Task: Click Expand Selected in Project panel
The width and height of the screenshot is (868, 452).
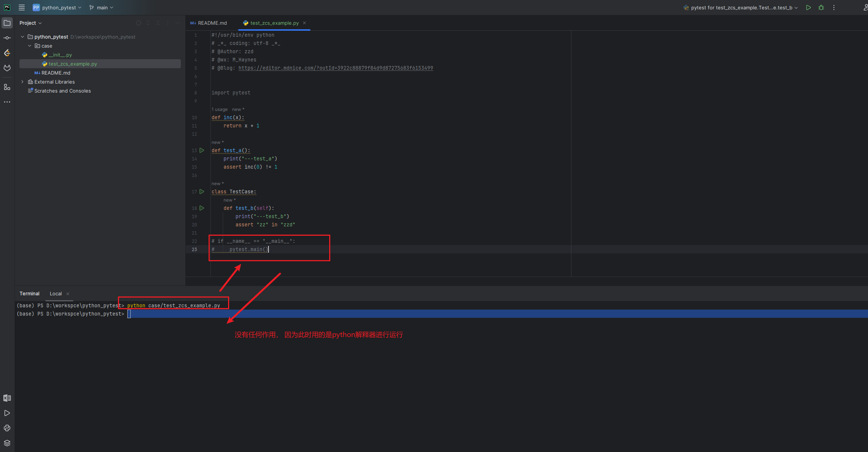Action: tap(148, 23)
